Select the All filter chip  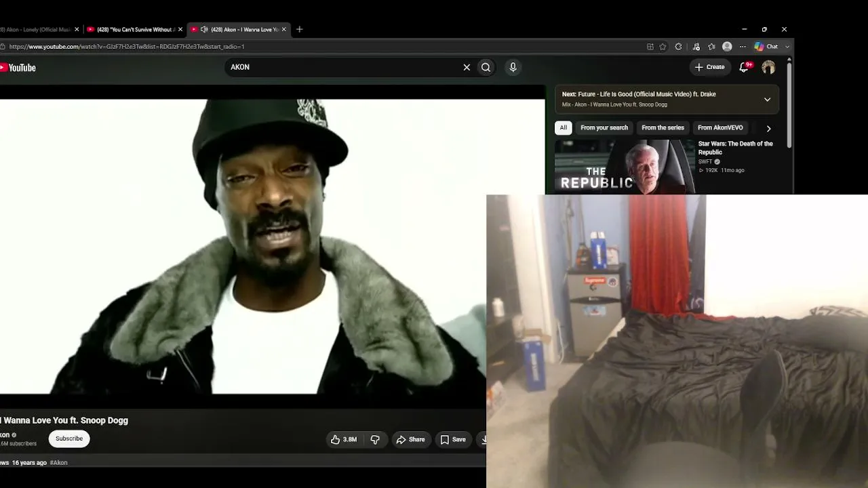(x=563, y=127)
